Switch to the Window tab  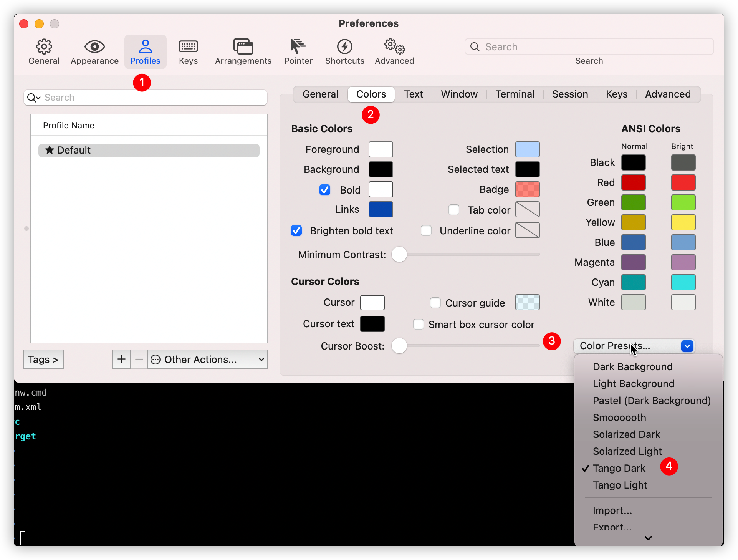click(x=459, y=94)
